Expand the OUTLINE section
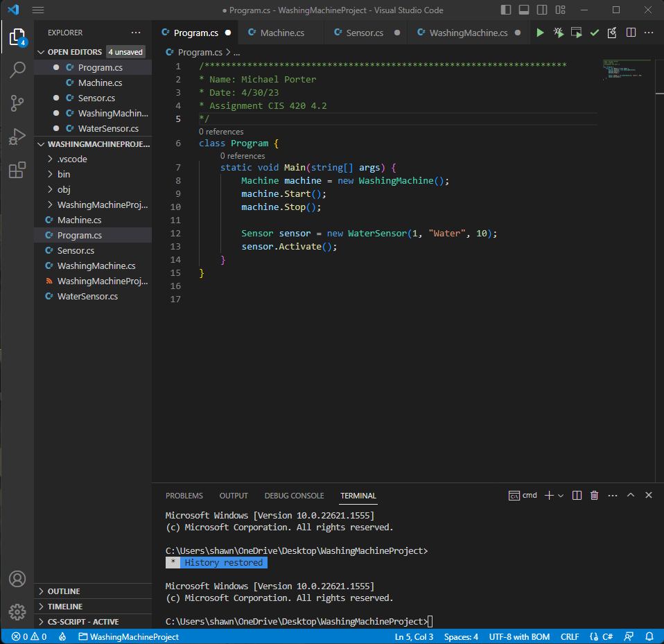The width and height of the screenshot is (664, 644). pos(64,591)
